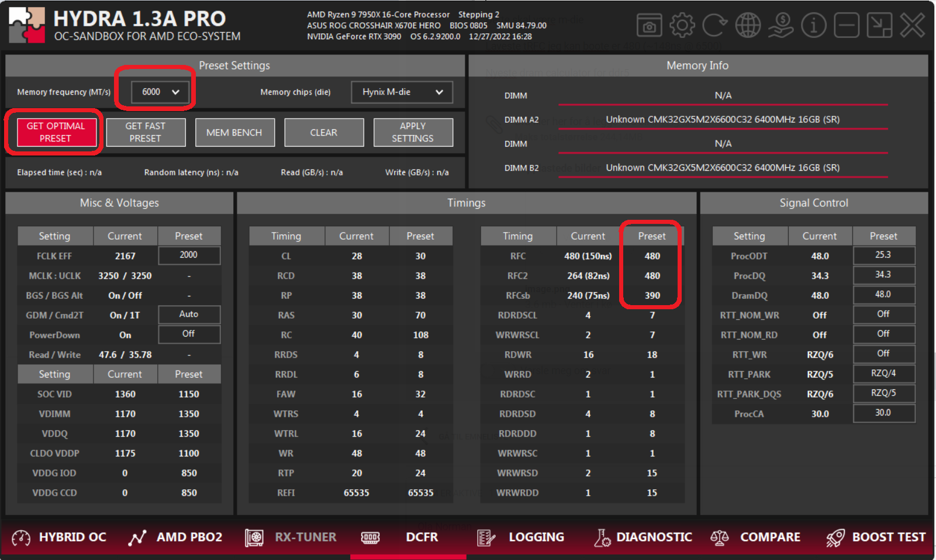Viewport: 936px width, 560px height.
Task: Click the APPLY SETTINGS button
Action: 413,132
